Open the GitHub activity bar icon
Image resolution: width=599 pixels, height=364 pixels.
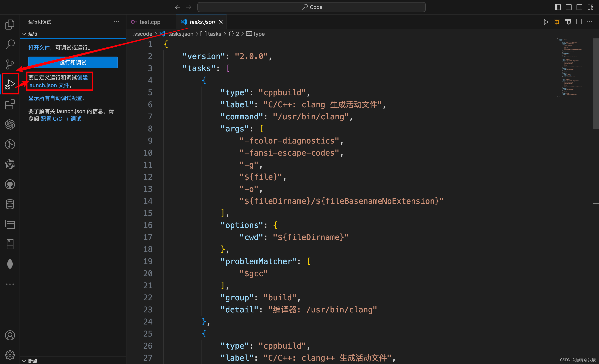click(x=10, y=184)
